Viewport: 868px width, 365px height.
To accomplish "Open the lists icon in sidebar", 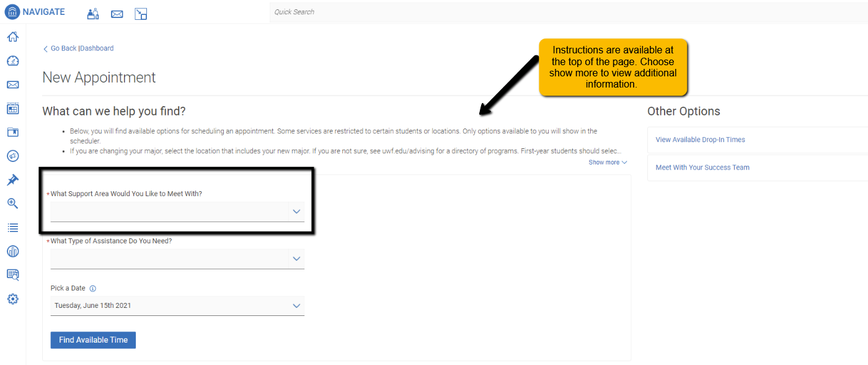I will tap(12, 228).
